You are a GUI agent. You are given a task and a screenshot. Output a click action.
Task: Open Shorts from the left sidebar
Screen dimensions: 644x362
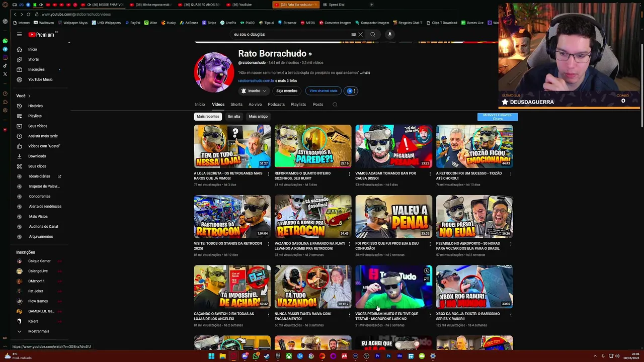[33, 59]
